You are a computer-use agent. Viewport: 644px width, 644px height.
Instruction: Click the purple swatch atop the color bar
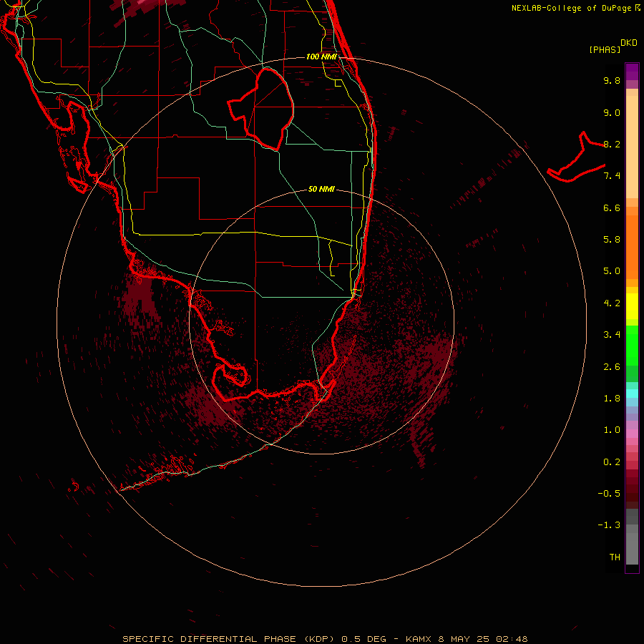click(632, 72)
